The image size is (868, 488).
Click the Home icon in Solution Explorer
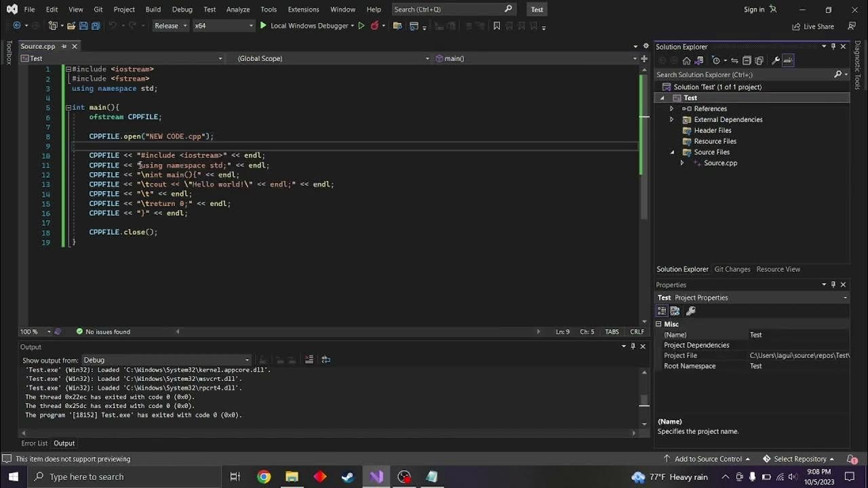click(686, 60)
